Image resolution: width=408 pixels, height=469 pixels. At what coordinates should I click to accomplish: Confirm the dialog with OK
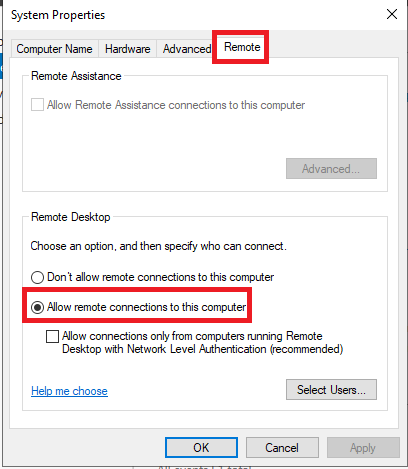click(201, 448)
